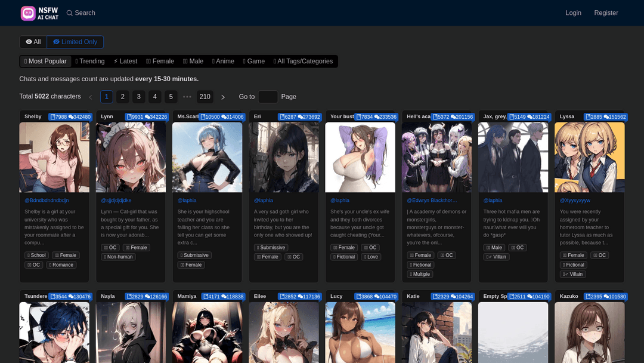Select the Game category tab
644x363 pixels.
254,61
